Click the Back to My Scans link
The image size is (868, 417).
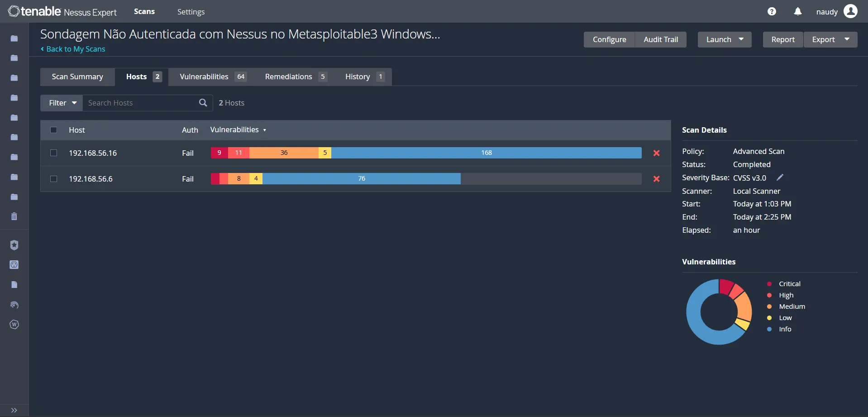pyautogui.click(x=73, y=49)
